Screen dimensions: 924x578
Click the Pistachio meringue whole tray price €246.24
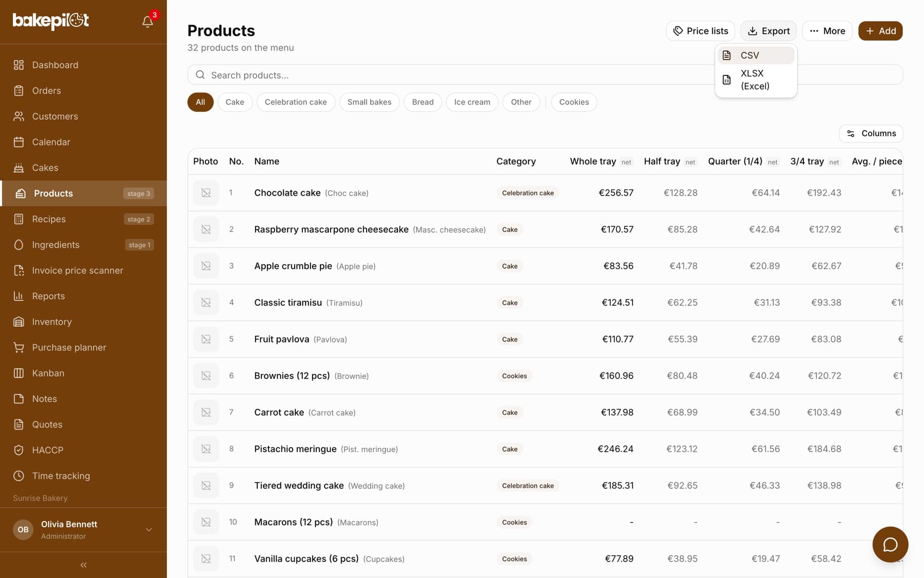[615, 449]
